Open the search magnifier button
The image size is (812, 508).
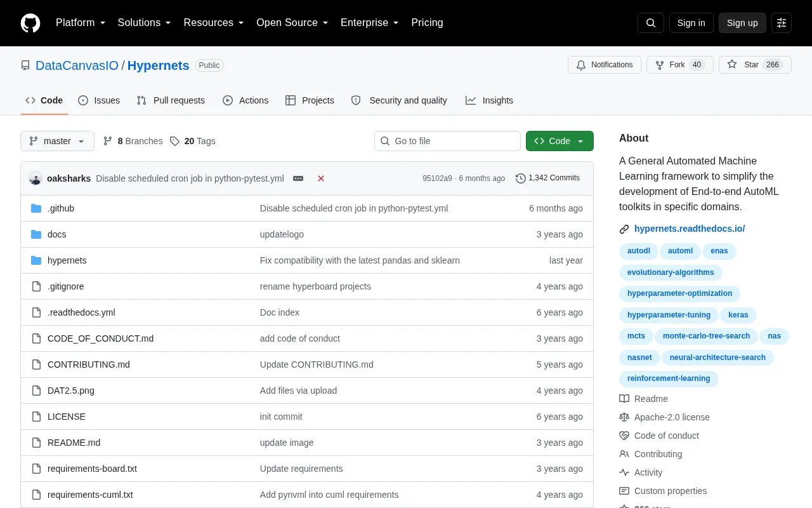(651, 23)
